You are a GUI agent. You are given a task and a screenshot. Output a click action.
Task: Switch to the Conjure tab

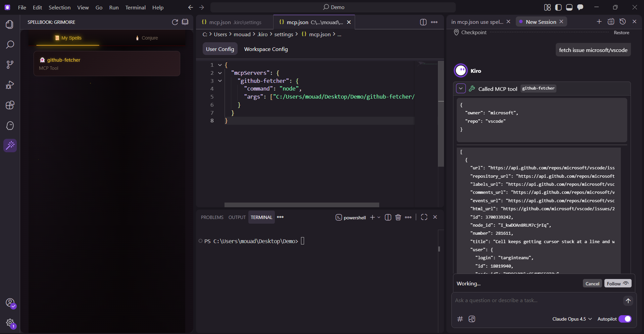[147, 38]
